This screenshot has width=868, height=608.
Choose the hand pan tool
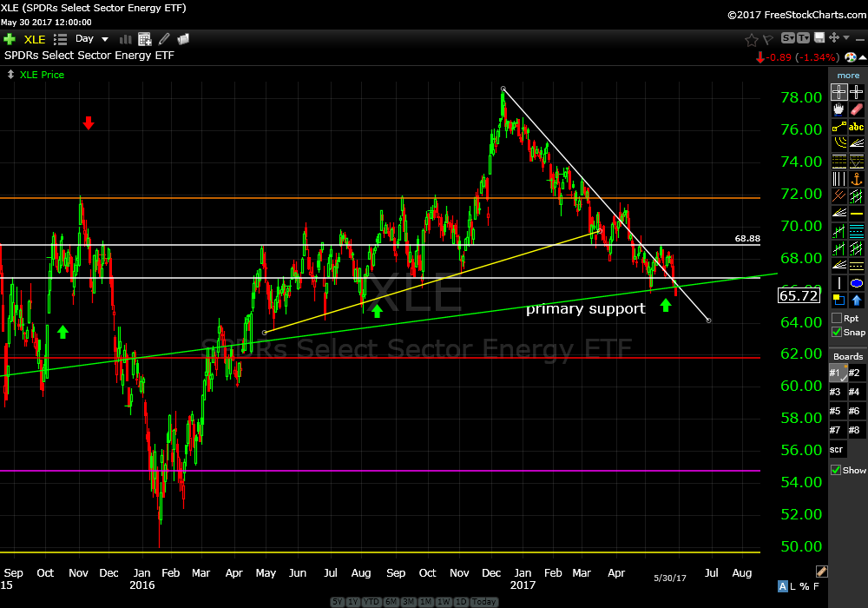pyautogui.click(x=838, y=109)
